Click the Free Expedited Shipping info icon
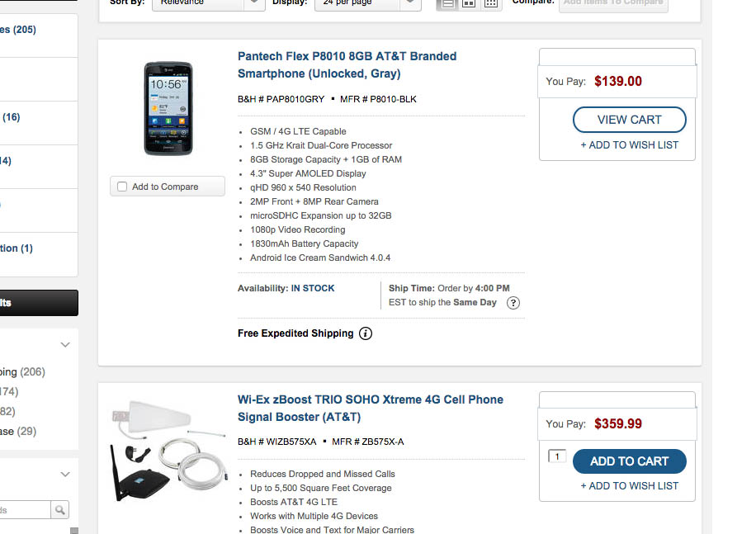The width and height of the screenshot is (756, 534). click(x=366, y=333)
